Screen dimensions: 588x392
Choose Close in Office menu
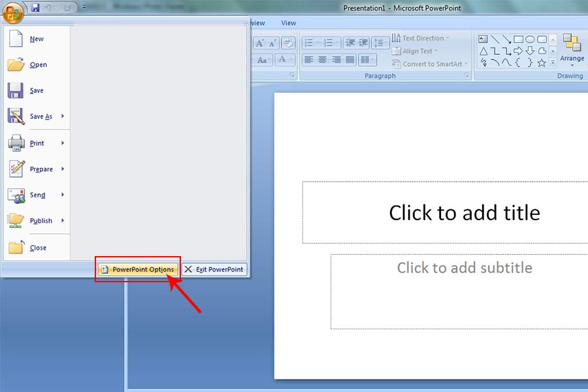click(37, 248)
